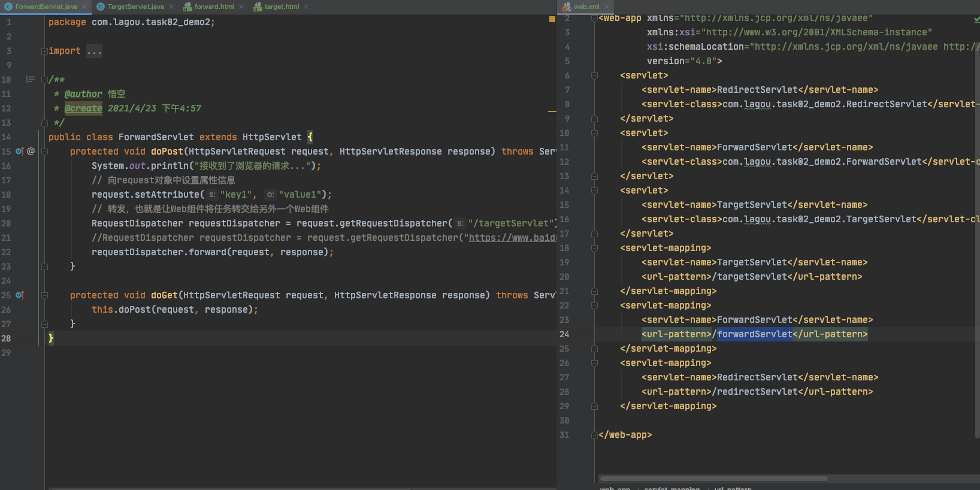Collapse the servlet-mapping element at line 18
Viewport: 980px width, 490px height.
594,248
